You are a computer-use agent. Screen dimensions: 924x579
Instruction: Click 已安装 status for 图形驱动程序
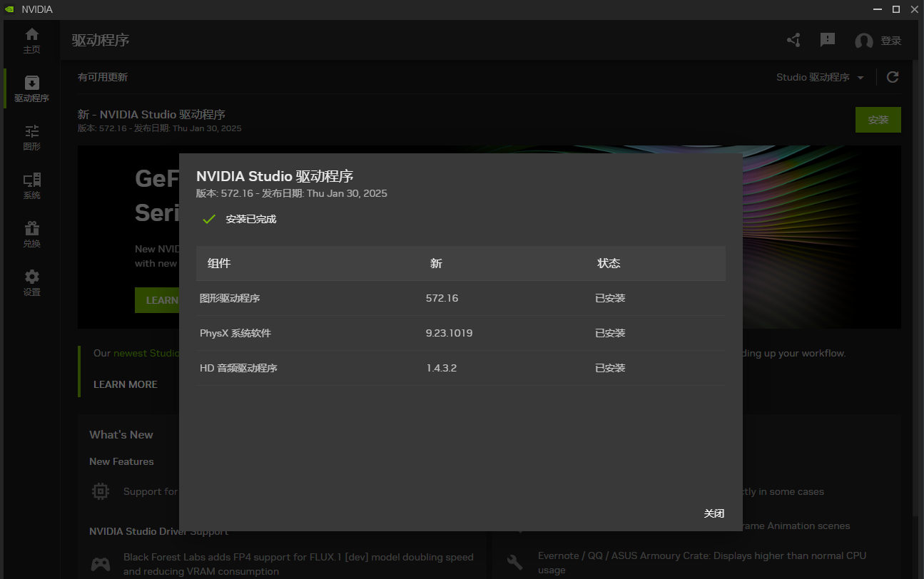(610, 298)
